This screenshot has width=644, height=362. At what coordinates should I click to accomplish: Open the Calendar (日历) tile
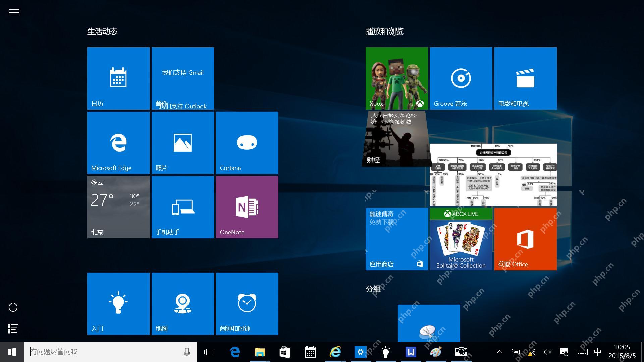click(x=118, y=78)
